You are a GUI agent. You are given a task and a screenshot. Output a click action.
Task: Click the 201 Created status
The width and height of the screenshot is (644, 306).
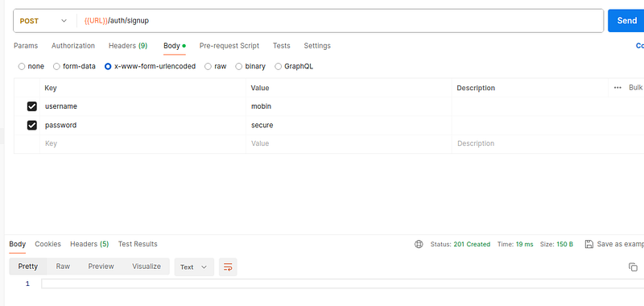click(472, 244)
